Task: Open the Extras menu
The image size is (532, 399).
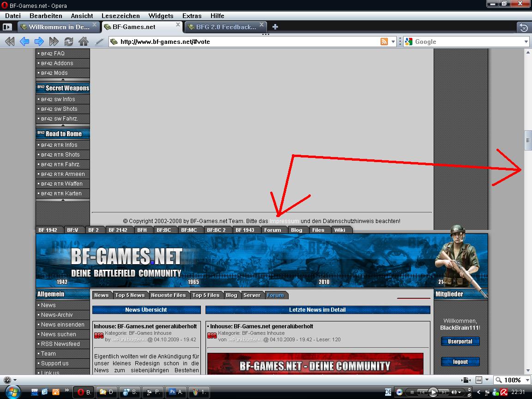Action: coord(192,16)
